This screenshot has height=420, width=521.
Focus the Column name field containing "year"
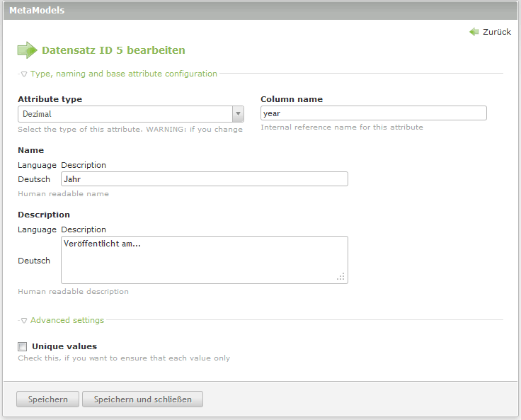(373, 113)
